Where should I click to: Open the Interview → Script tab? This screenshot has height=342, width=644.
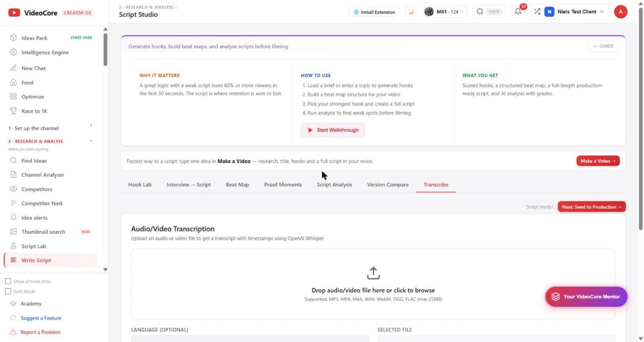click(x=188, y=184)
